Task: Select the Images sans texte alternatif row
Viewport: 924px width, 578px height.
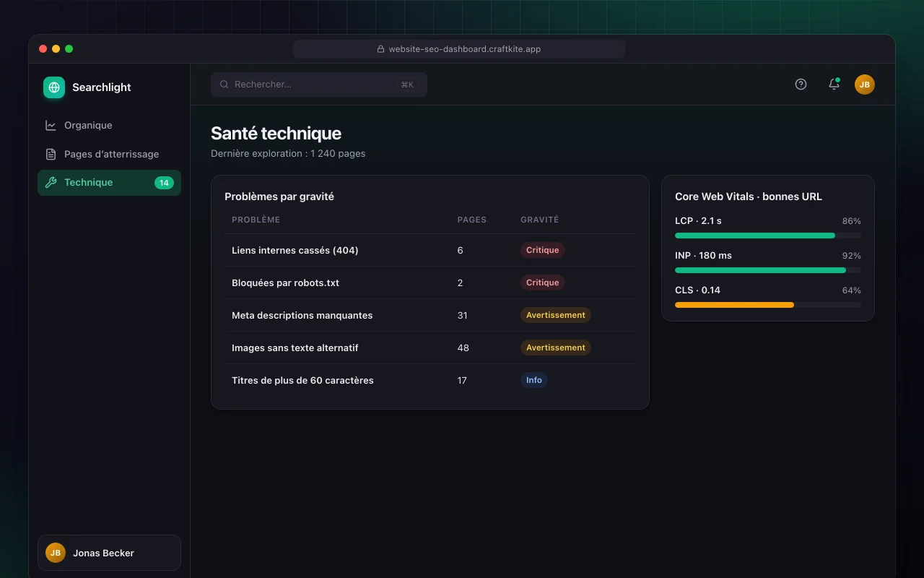Action: [430, 348]
